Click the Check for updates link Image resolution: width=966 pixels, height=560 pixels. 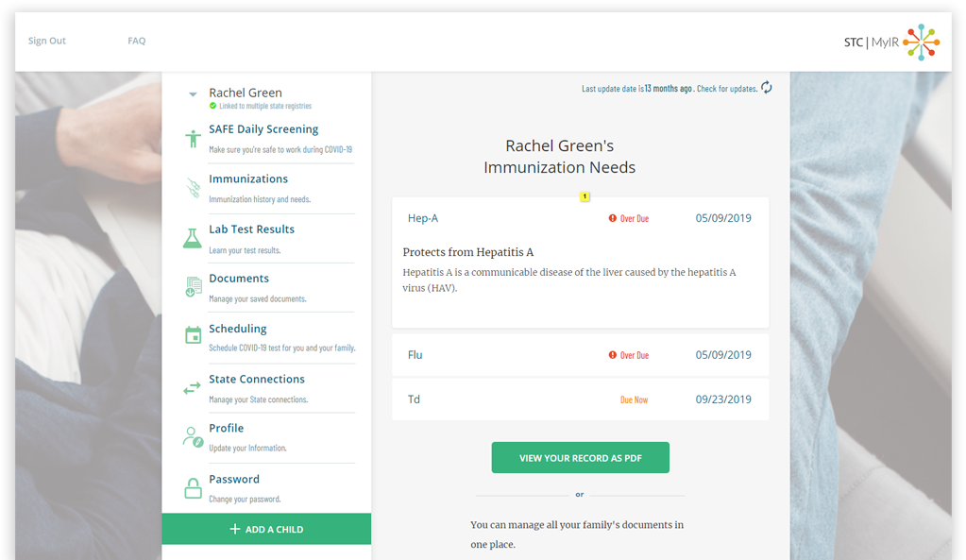click(726, 89)
